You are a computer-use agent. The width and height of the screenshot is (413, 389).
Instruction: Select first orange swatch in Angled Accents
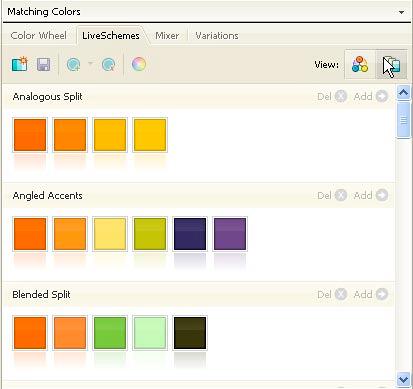[30, 234]
